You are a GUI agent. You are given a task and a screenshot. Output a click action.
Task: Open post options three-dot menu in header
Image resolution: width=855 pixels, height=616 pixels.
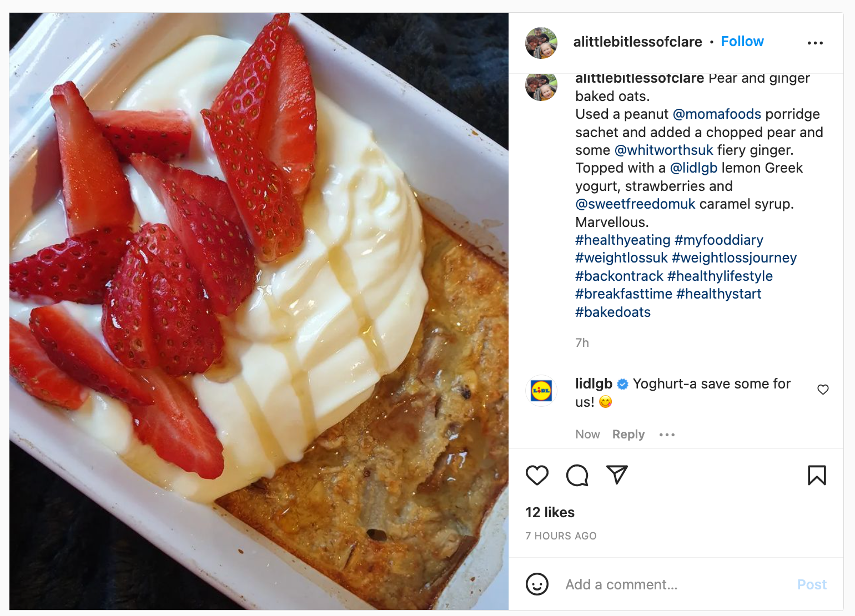[815, 43]
